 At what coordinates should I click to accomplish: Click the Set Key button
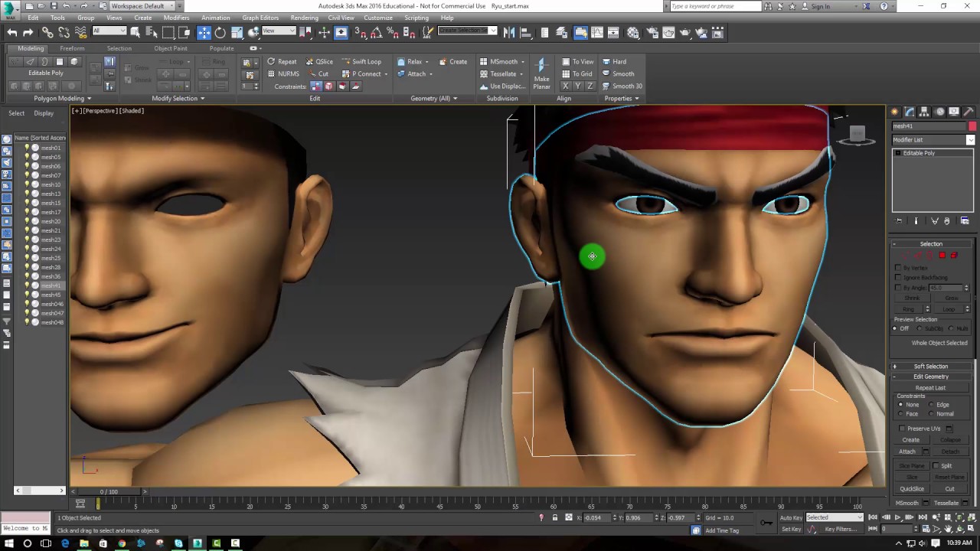click(791, 529)
